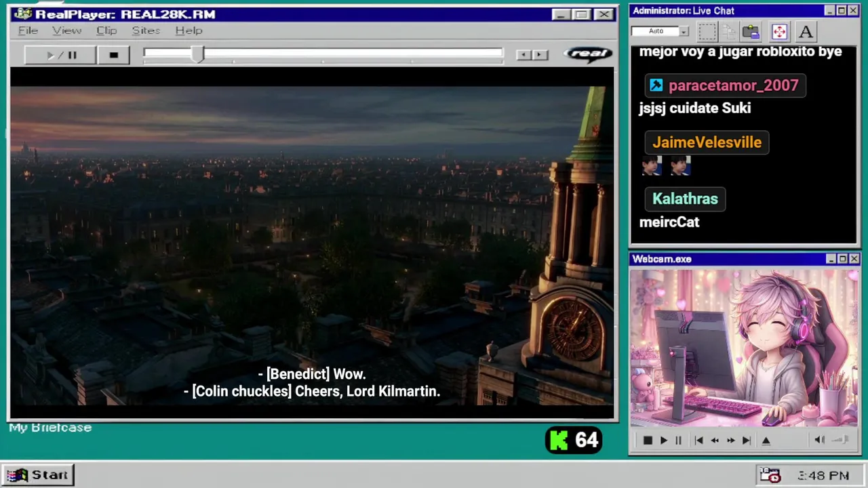Image resolution: width=868 pixels, height=488 pixels.
Task: Click the badge icon beside paracetamor_2007
Action: click(x=656, y=85)
